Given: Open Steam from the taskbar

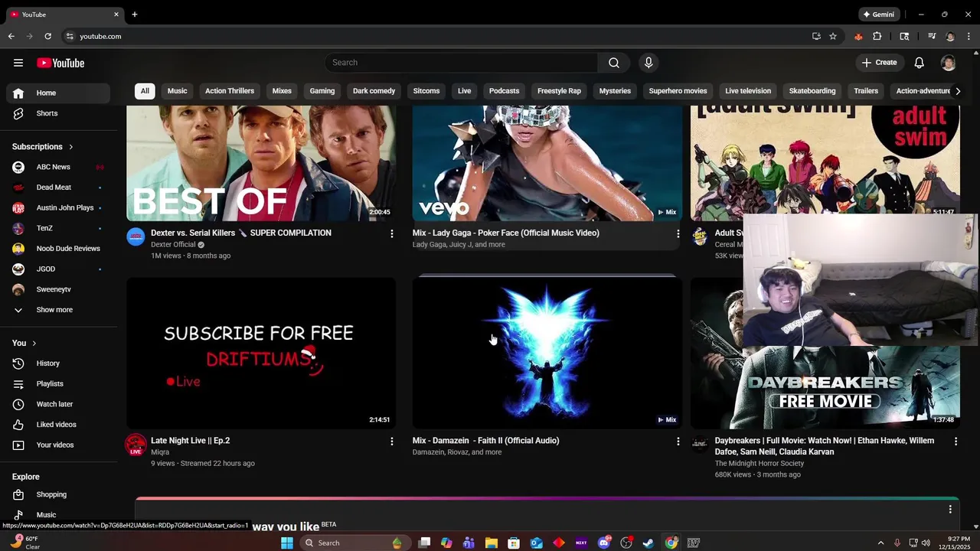Looking at the screenshot, I should click(x=648, y=543).
